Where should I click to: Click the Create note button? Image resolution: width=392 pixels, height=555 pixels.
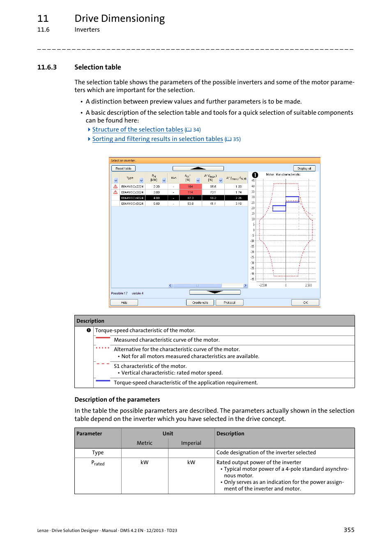coord(200,303)
